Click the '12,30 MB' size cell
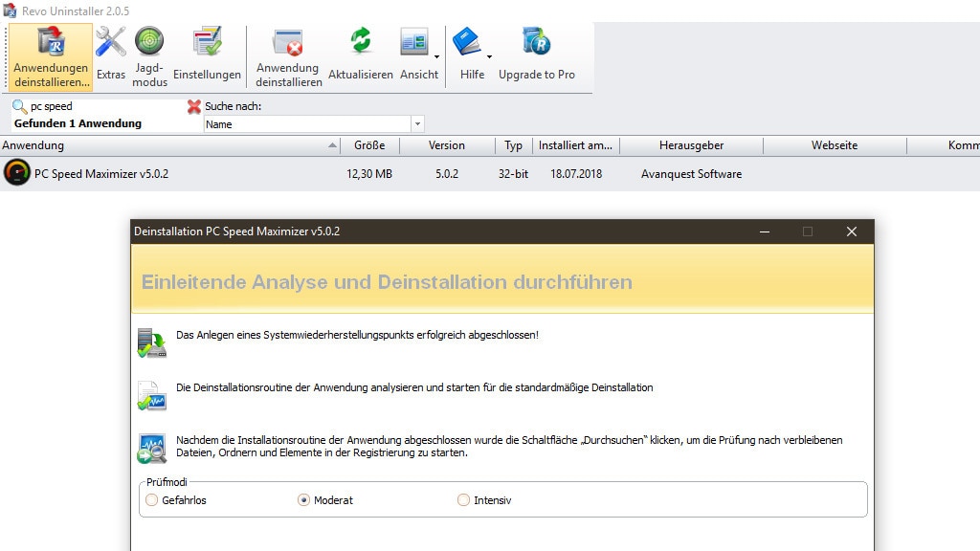Screen dimensions: 980x551 point(369,174)
